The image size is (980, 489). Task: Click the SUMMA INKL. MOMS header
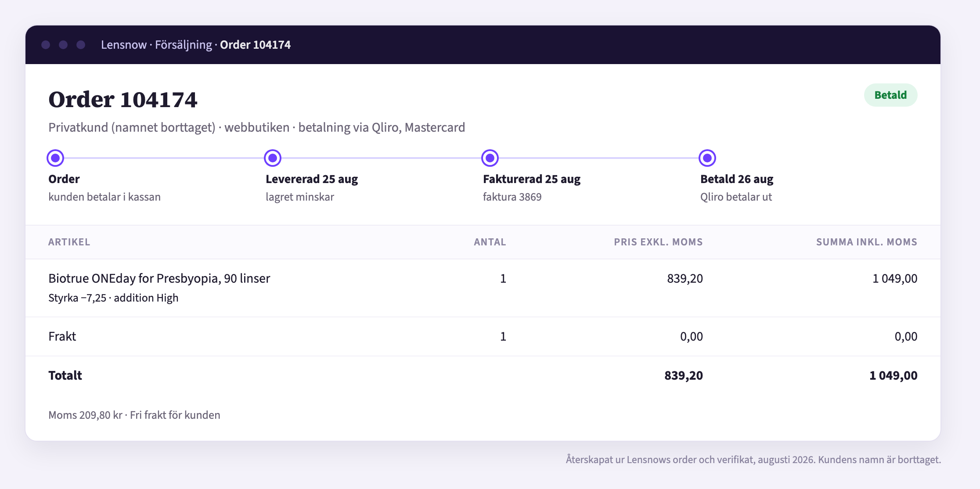[867, 242]
